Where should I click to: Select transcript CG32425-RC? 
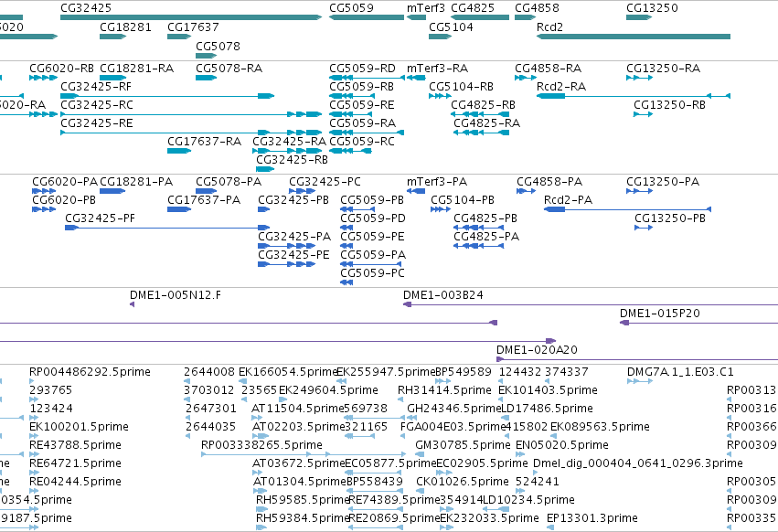(191, 114)
